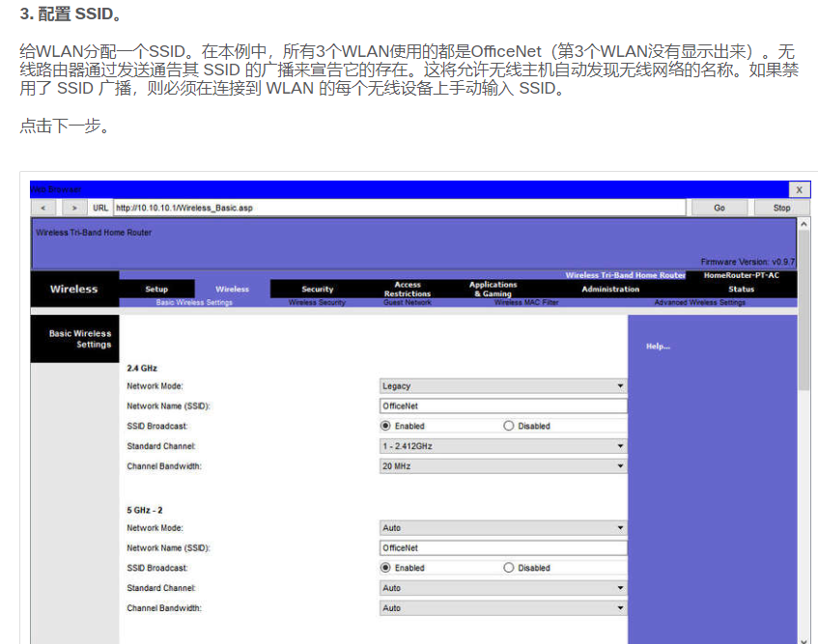Click the scrollbar up arrow

pos(804,224)
